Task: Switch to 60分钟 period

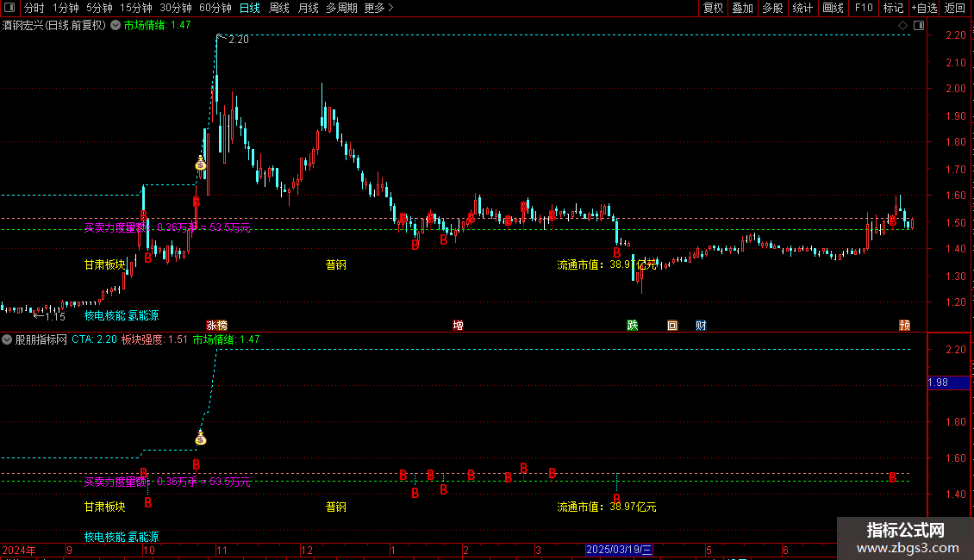Action: tap(215, 8)
